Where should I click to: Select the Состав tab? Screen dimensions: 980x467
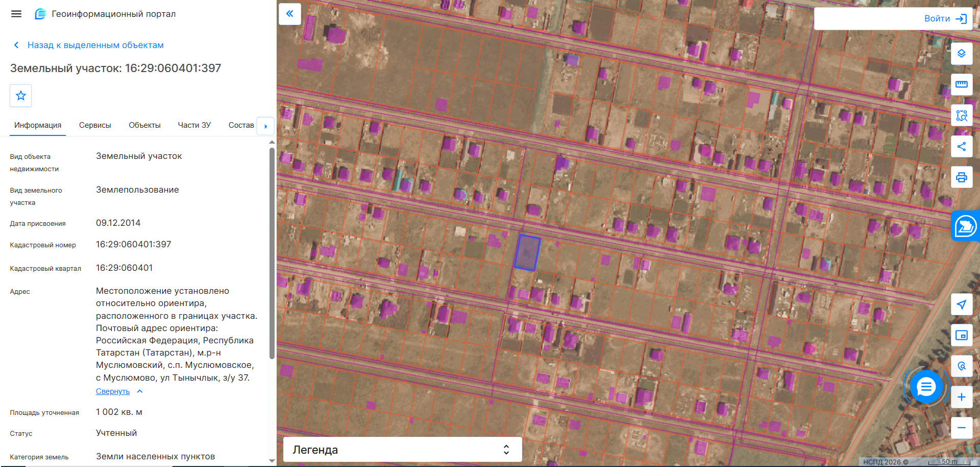pyautogui.click(x=241, y=125)
